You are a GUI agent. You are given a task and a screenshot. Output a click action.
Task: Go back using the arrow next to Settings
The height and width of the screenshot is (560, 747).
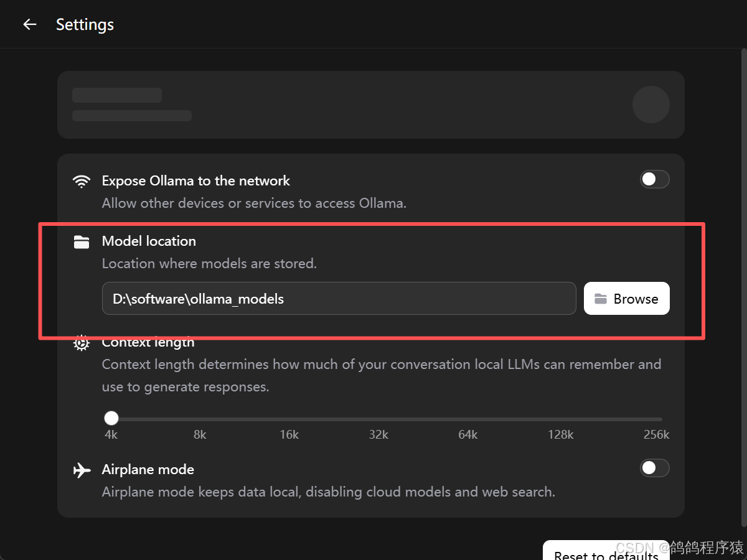coord(29,24)
